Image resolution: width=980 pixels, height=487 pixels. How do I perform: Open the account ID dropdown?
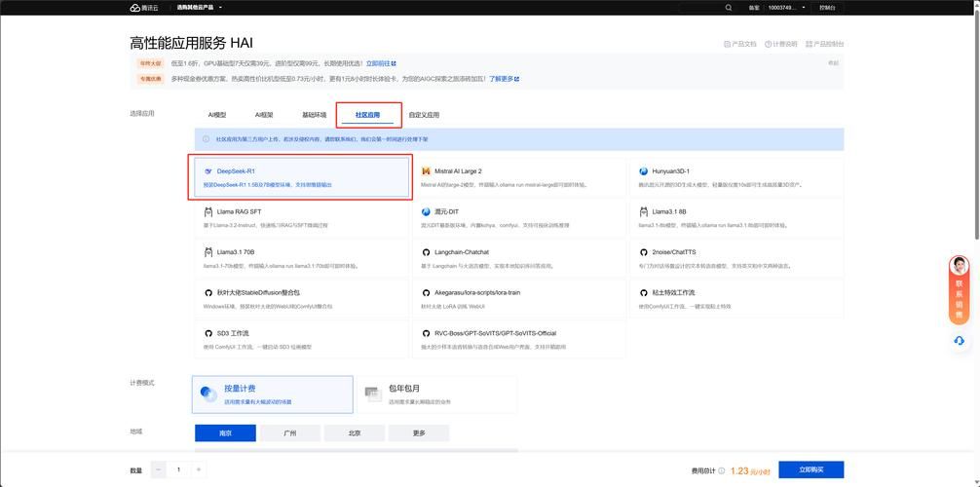point(787,8)
